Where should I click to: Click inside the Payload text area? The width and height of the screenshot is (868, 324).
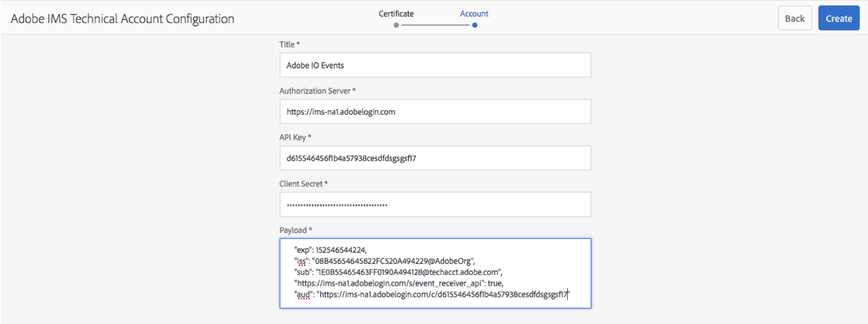pos(436,273)
